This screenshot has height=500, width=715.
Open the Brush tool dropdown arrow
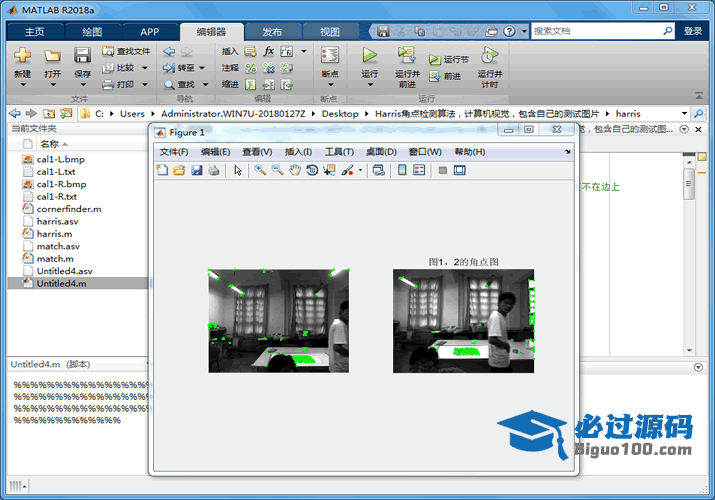[360, 171]
